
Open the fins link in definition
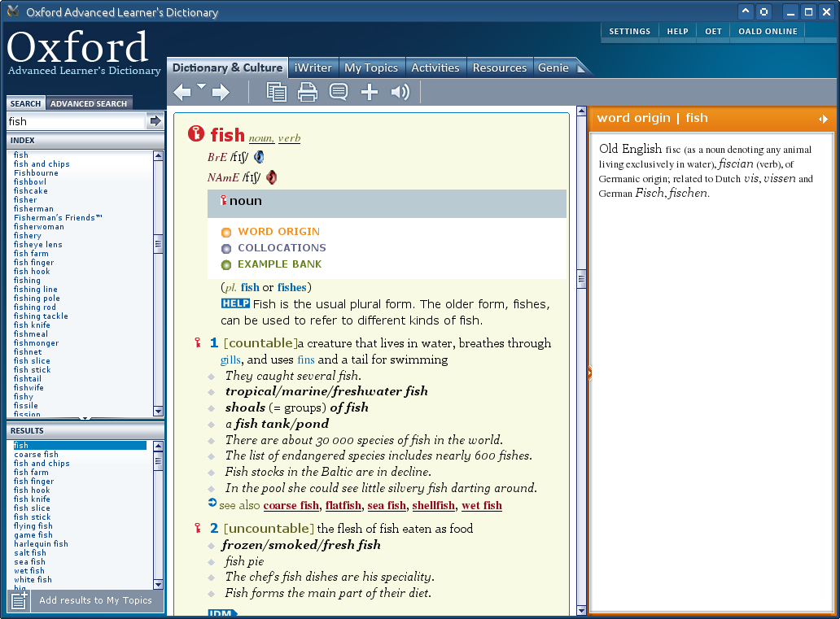(x=306, y=360)
